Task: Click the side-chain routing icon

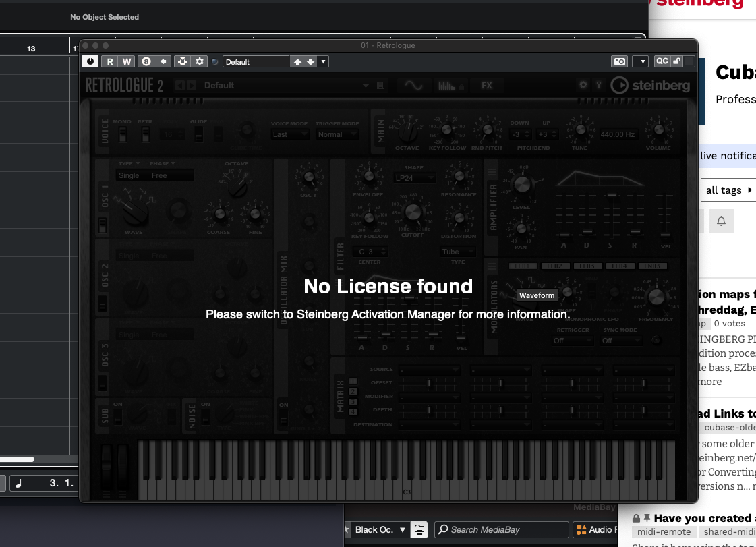Action: (x=182, y=61)
